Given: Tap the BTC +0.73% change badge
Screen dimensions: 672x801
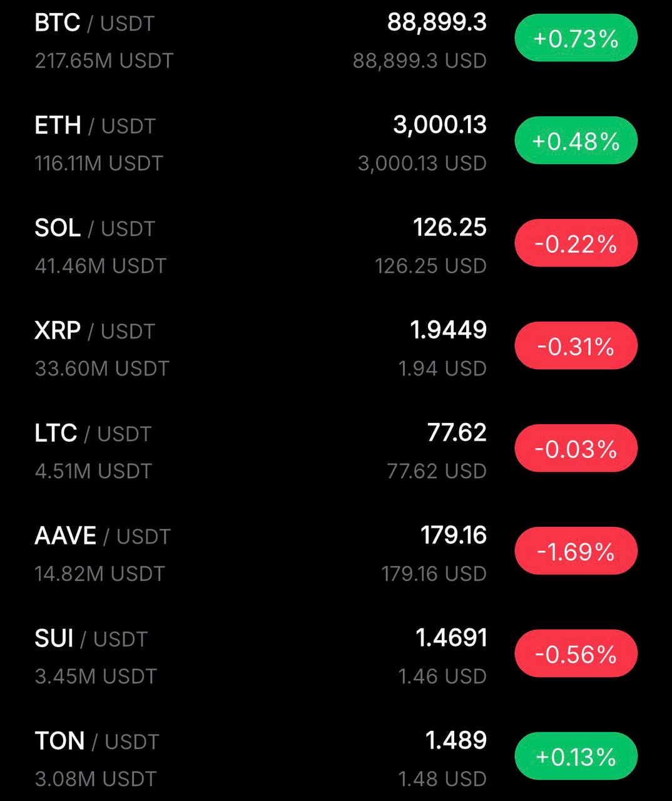Looking at the screenshot, I should [x=576, y=39].
